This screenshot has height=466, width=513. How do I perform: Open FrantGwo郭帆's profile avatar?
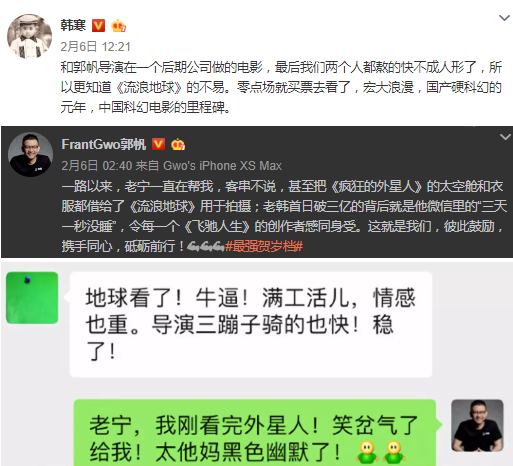tap(30, 154)
